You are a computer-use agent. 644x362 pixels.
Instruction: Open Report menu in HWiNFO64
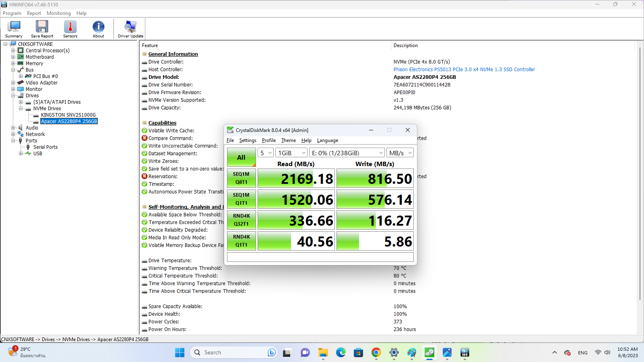click(x=34, y=13)
